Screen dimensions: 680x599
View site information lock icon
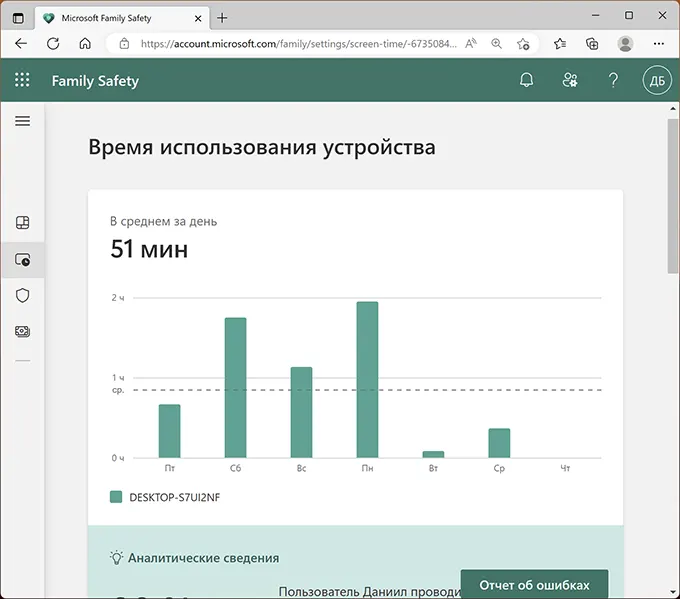(124, 43)
